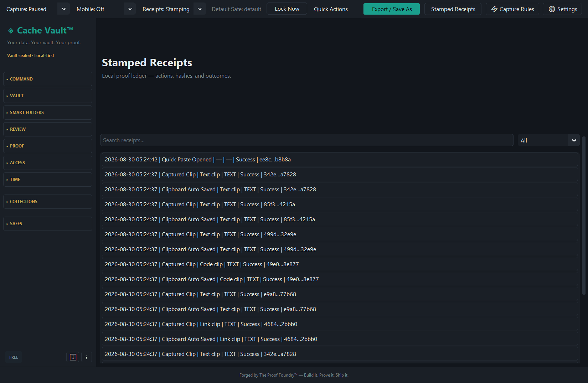The image size is (588, 383).
Task: Select Captured Clip 85f3...4215a receipt row
Action: [x=340, y=205]
